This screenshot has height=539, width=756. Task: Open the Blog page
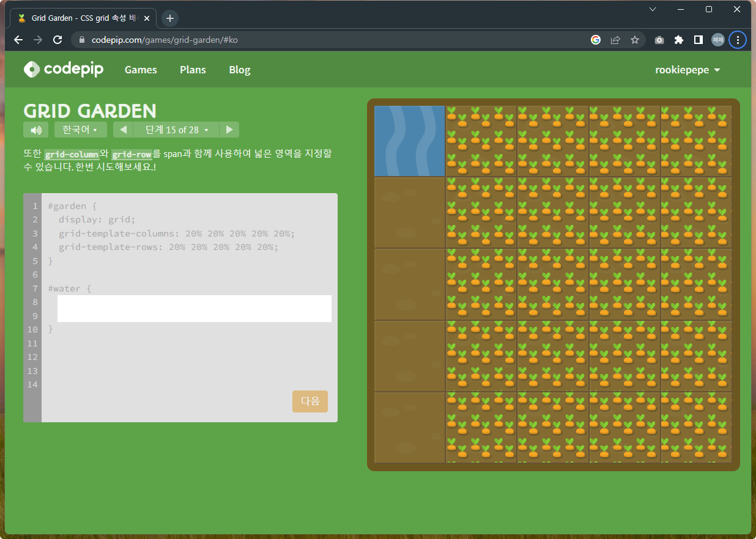[x=240, y=70]
